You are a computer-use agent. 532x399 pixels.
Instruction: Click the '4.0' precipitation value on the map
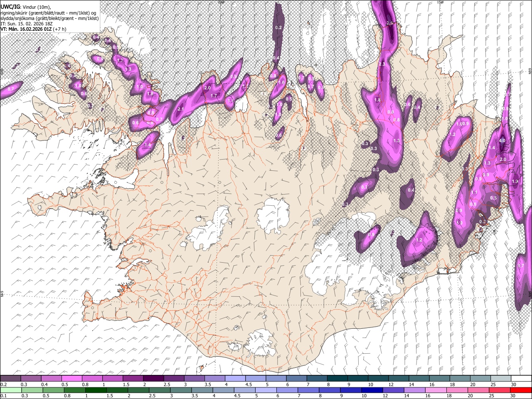502,141
